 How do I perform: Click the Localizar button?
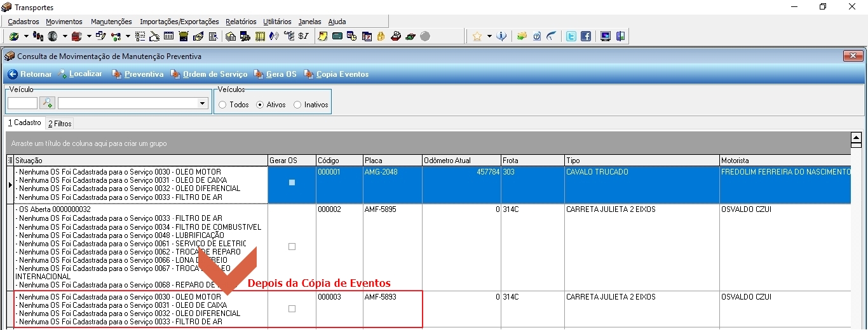click(79, 74)
